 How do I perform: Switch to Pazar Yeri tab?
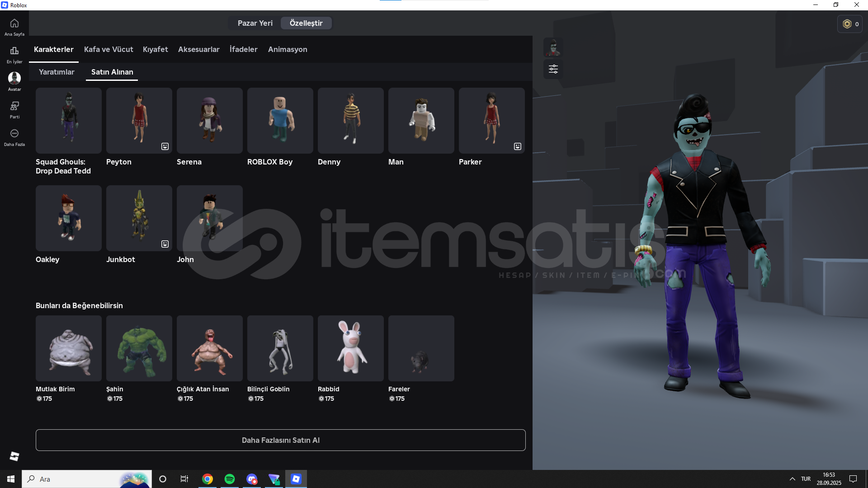[x=255, y=23]
